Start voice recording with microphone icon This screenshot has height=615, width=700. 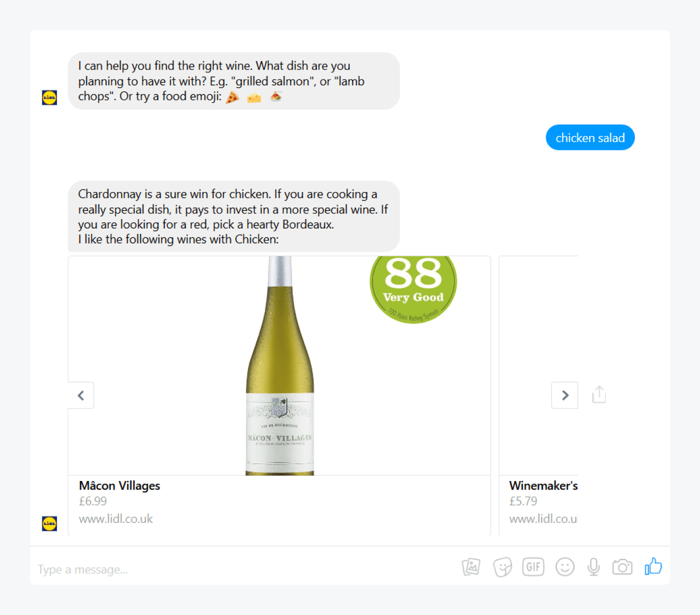click(593, 567)
